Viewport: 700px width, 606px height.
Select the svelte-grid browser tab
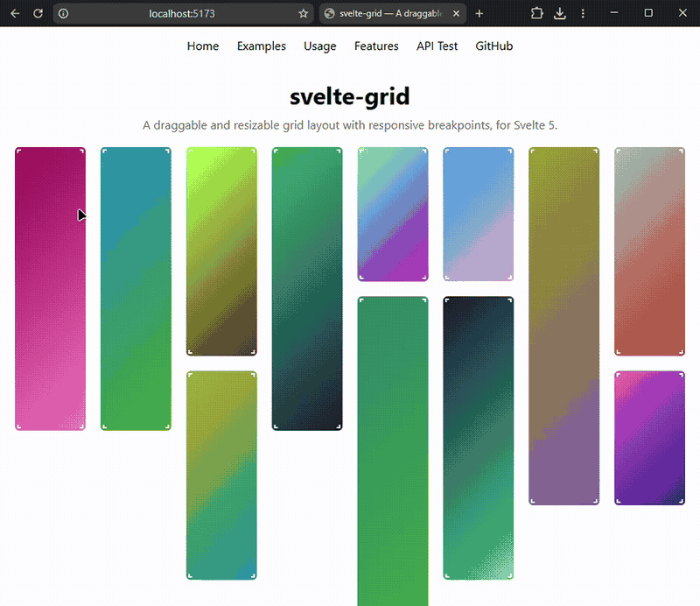393,13
